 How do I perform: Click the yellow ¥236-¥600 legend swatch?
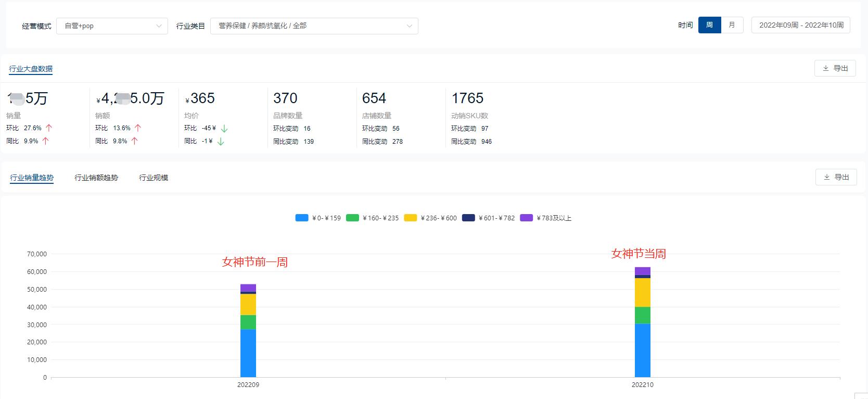[x=410, y=218]
